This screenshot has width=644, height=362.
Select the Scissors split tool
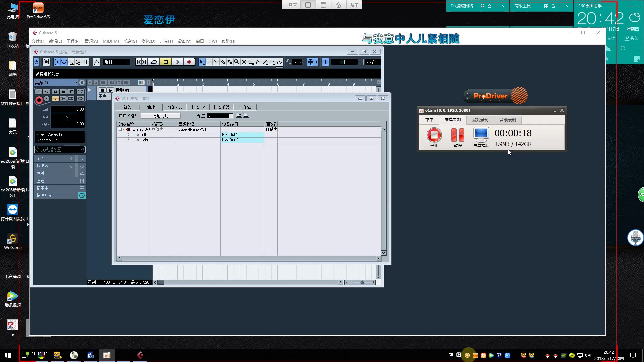coord(216,62)
